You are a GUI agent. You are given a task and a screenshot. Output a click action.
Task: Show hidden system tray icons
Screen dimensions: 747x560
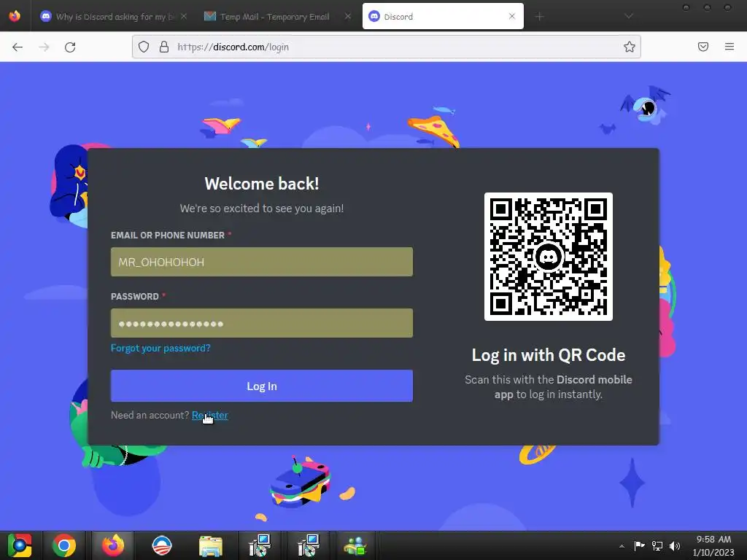click(622, 546)
